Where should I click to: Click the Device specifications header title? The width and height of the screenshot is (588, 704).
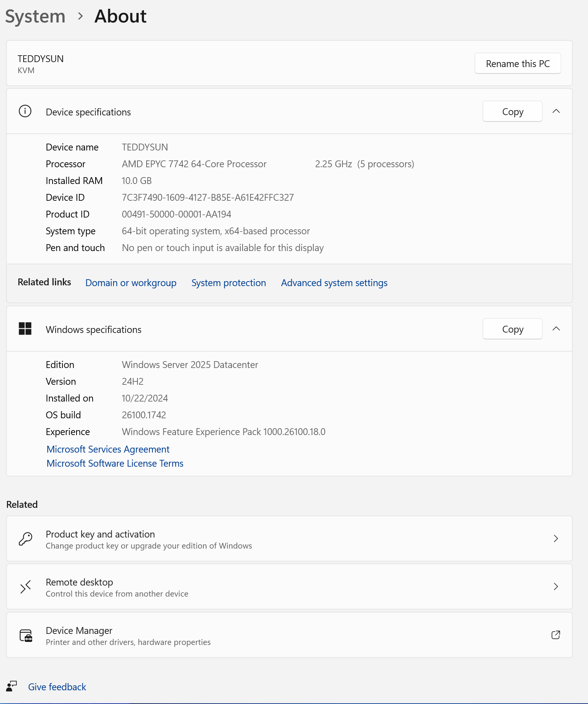(x=88, y=112)
